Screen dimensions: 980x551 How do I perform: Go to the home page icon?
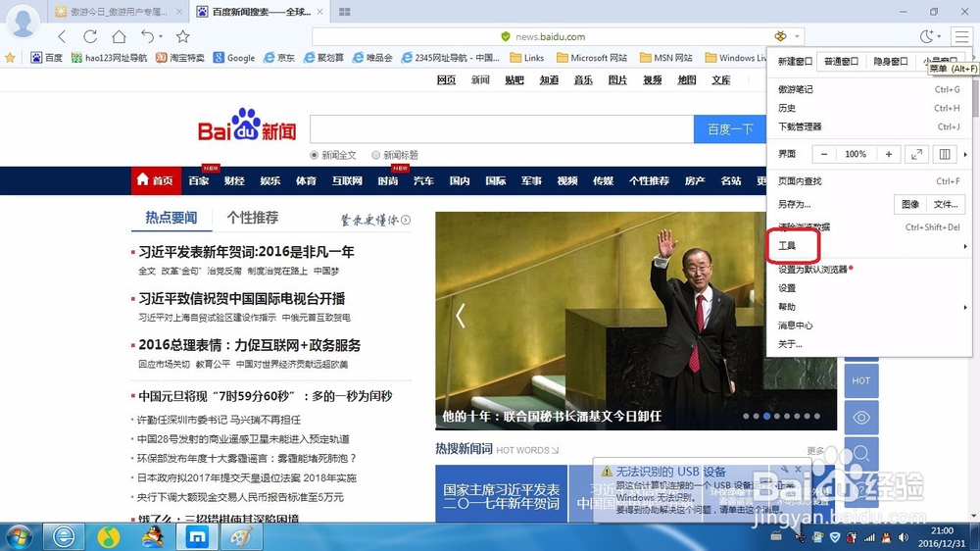click(119, 36)
